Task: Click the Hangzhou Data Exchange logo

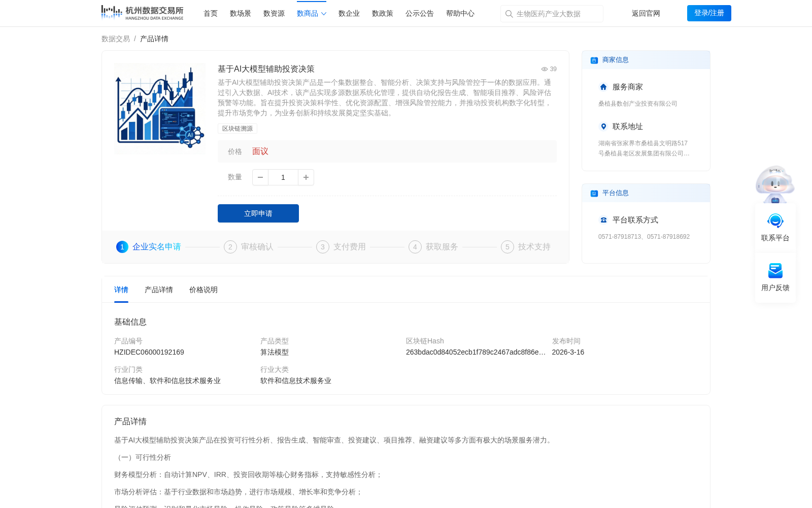Action: [143, 13]
